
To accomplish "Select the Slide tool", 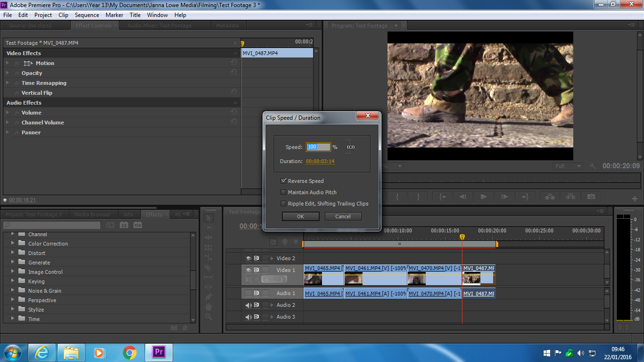I will point(209,287).
